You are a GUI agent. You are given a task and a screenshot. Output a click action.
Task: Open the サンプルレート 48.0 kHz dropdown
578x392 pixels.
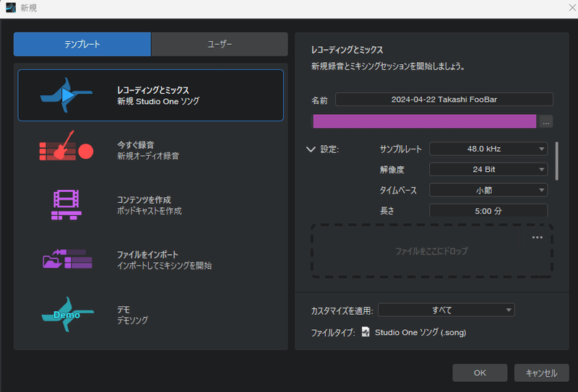tap(488, 149)
